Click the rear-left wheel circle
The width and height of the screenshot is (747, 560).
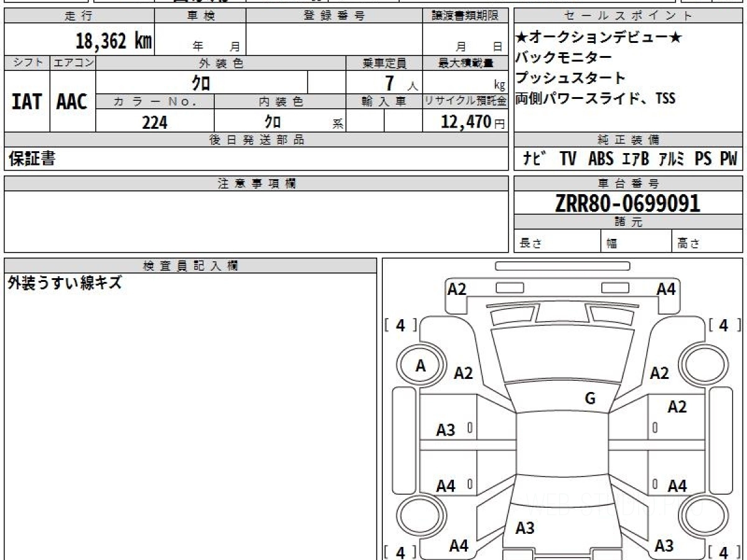tap(421, 517)
